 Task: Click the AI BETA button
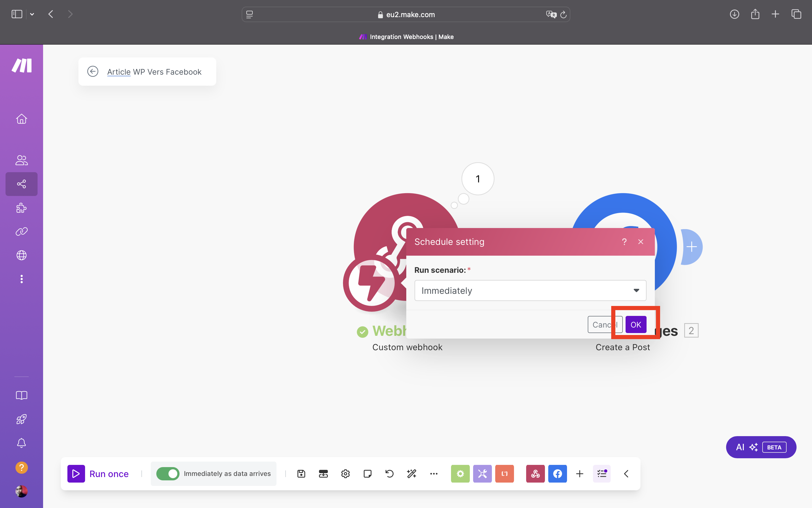[761, 446]
